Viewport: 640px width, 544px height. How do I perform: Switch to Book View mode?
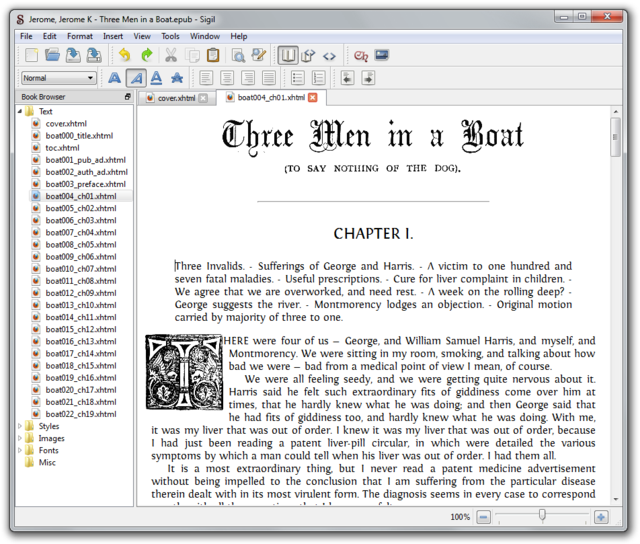click(x=287, y=55)
